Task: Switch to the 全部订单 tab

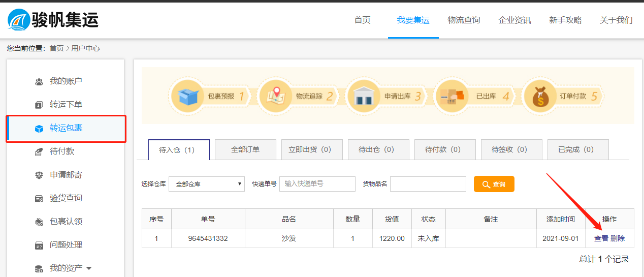Action: 245,150
